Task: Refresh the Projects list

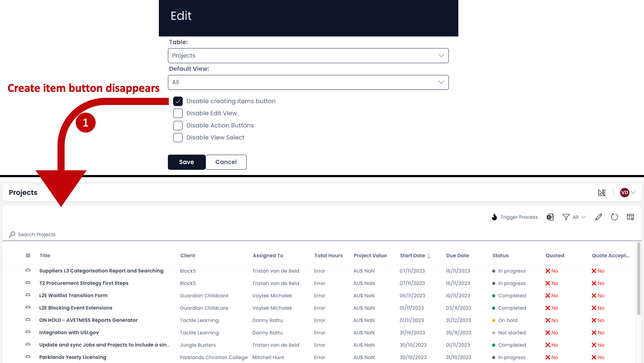Action: point(614,217)
